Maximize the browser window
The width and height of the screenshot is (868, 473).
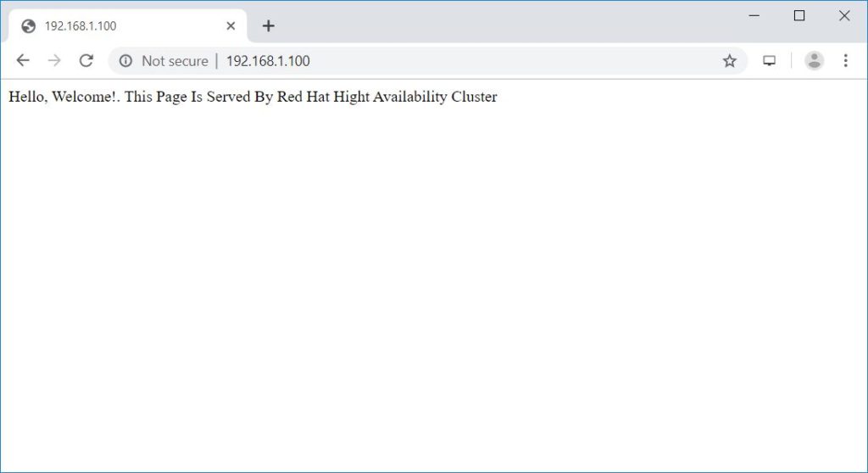click(x=799, y=15)
